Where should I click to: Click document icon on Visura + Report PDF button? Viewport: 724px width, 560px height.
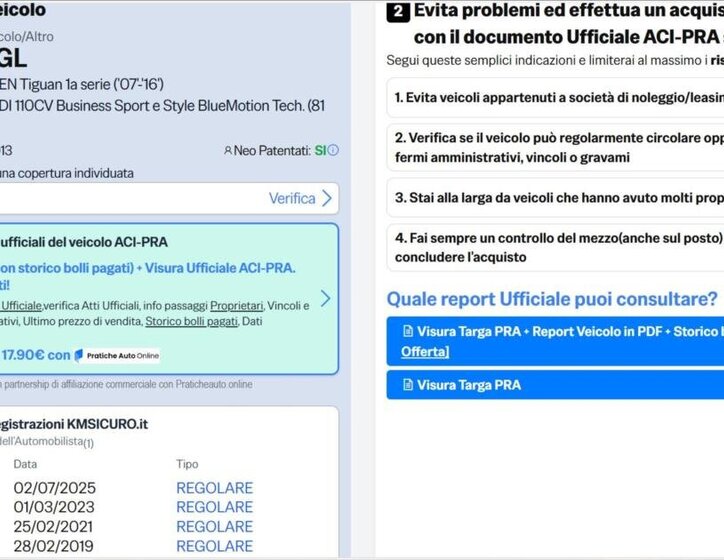pyautogui.click(x=407, y=332)
